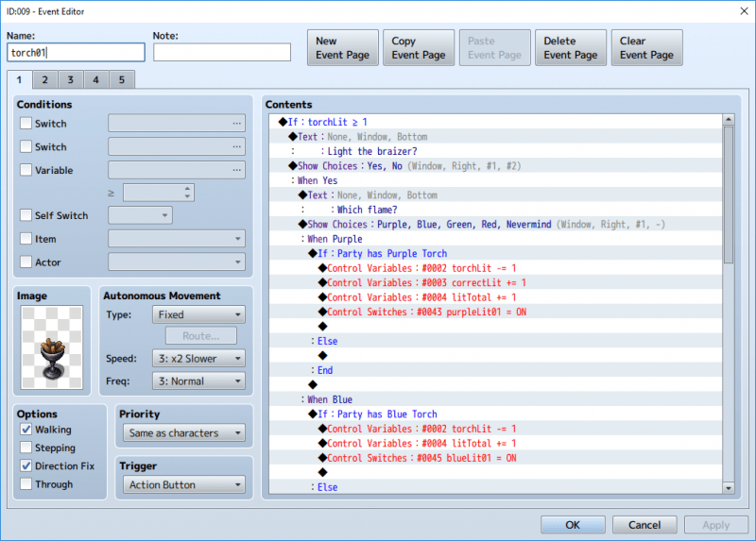
Task: Enable the first Switch condition checkbox
Action: pos(26,124)
